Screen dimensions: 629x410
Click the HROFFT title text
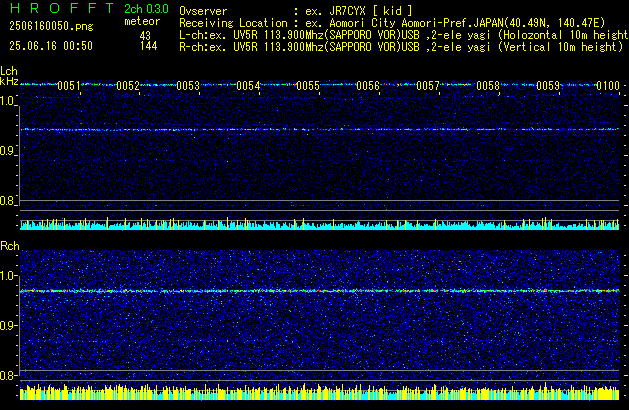coord(62,8)
